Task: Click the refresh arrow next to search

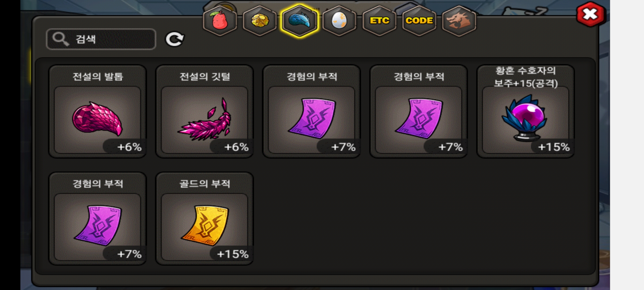Action: [x=174, y=39]
